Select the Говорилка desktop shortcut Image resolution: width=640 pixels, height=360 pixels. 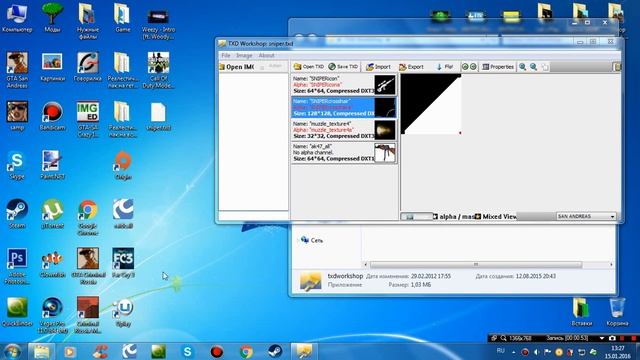[x=88, y=67]
